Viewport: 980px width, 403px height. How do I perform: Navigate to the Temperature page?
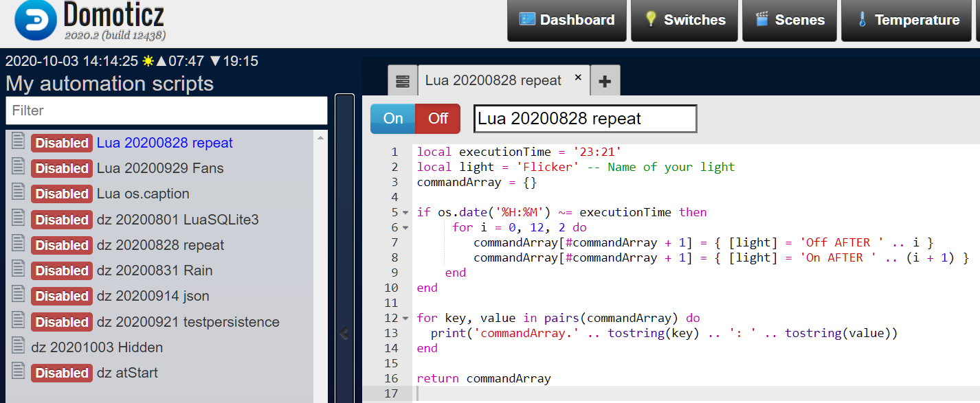click(907, 20)
